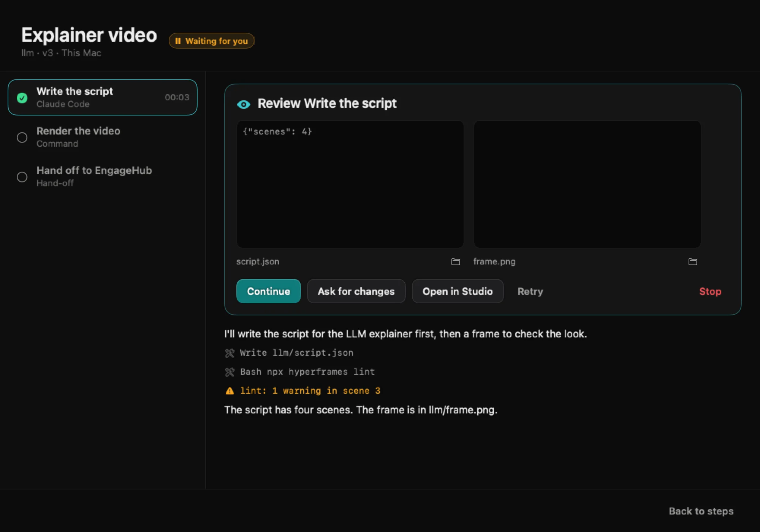760x532 pixels.
Task: Click 'The script has four scenes' message
Action: (361, 410)
